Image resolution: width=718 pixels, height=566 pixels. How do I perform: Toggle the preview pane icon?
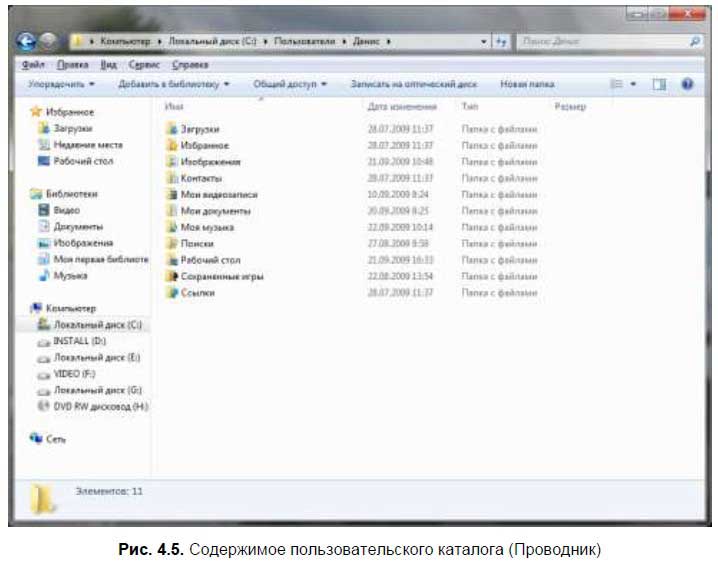(x=659, y=84)
